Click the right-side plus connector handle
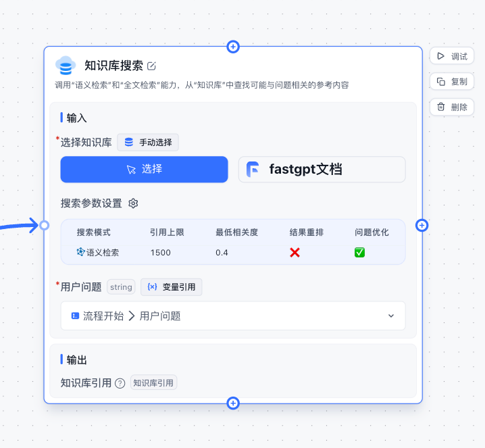This screenshot has width=485, height=448. 422,225
